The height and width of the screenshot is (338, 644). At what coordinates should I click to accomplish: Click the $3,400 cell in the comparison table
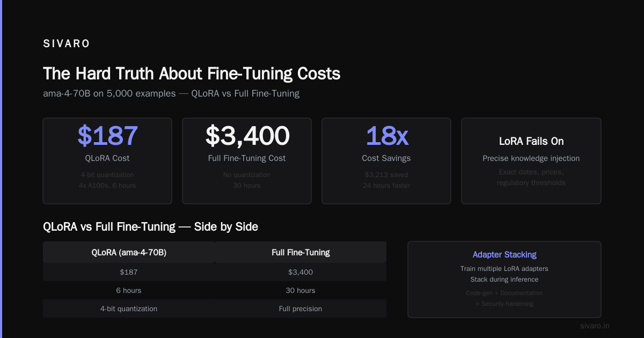[x=301, y=272]
